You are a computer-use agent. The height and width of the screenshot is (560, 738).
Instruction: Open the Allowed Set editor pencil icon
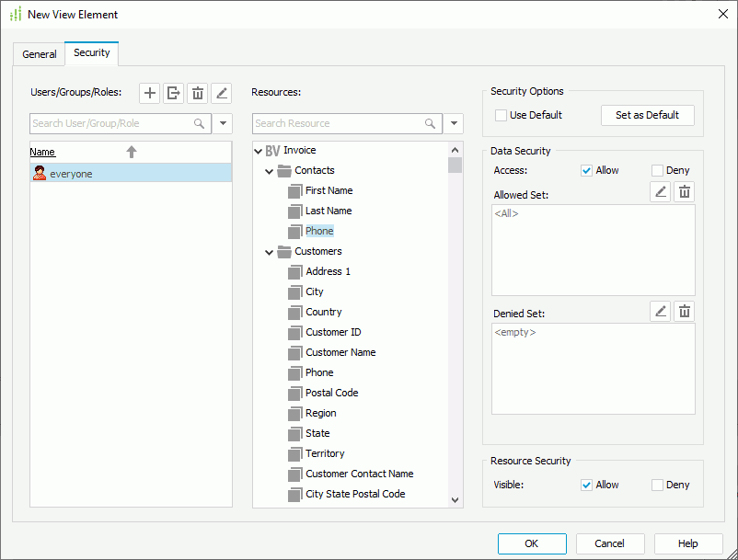(660, 191)
